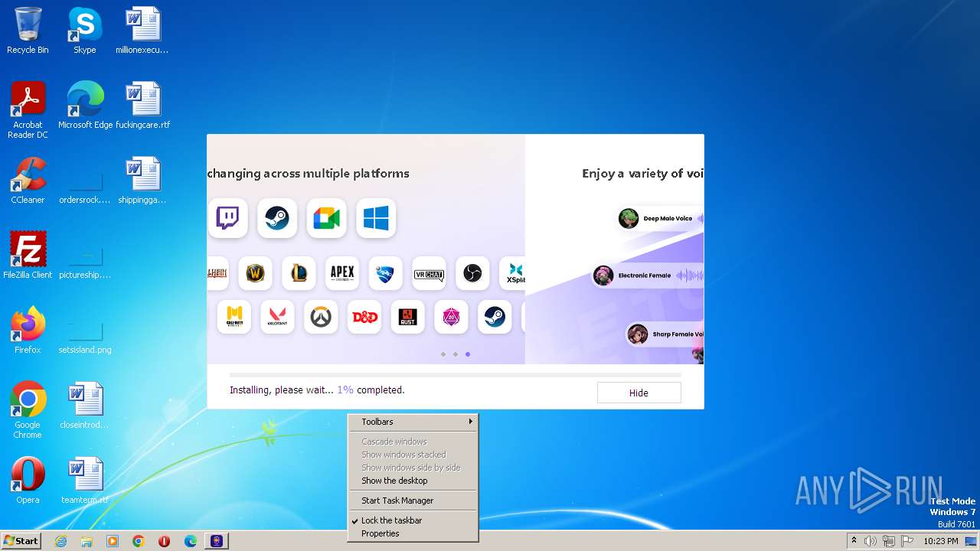Screen dimensions: 980x551
Task: Select the millionexecu… Word document
Action: click(142, 31)
